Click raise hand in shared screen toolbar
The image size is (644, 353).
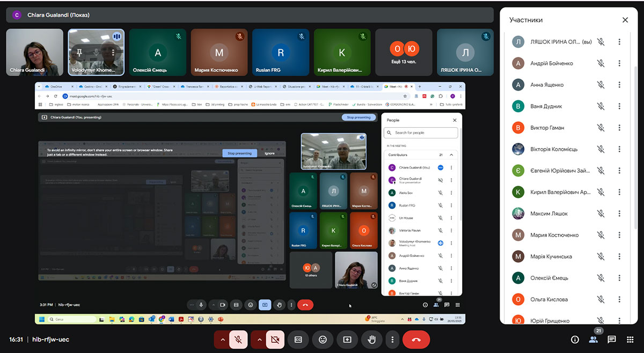(279, 305)
